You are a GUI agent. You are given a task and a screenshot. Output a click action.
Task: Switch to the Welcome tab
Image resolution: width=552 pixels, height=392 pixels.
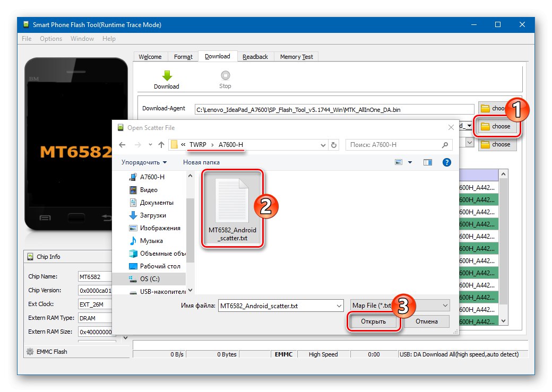(150, 57)
